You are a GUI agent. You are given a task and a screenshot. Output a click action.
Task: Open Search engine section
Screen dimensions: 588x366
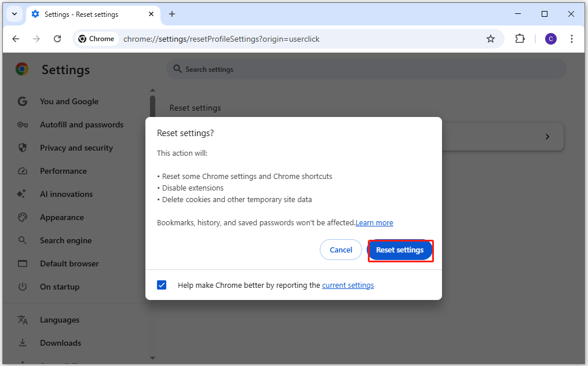pos(65,241)
